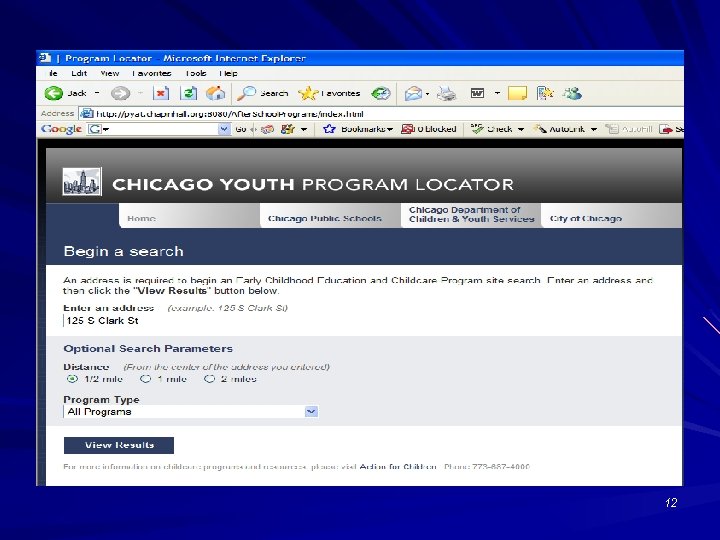Screen dimensions: 720x540
Task: Select the 1 mile distance radio button
Action: coord(145,379)
